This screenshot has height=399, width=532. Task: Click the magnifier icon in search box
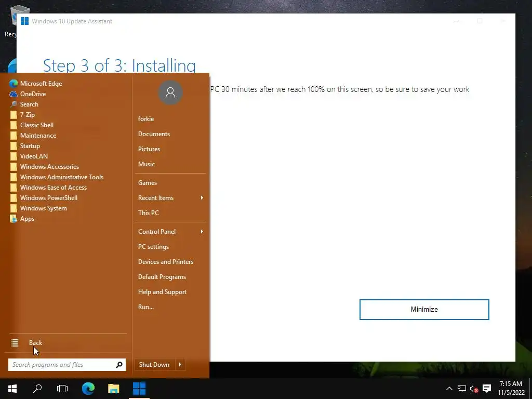click(119, 365)
